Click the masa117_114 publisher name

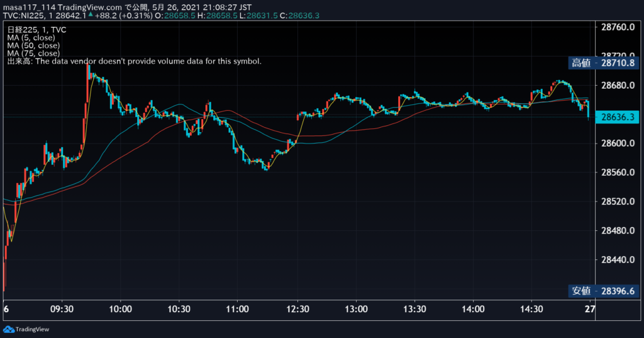30,8
